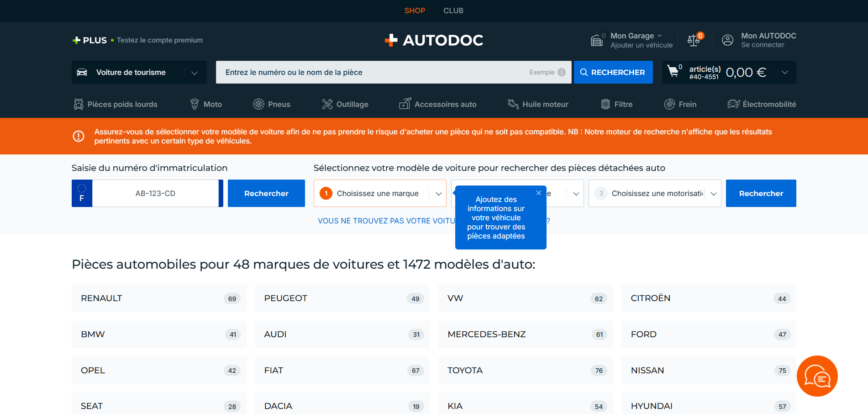Screen dimensions: 868x414
Task: Open the model dropdown chevron
Action: pyautogui.click(x=576, y=194)
